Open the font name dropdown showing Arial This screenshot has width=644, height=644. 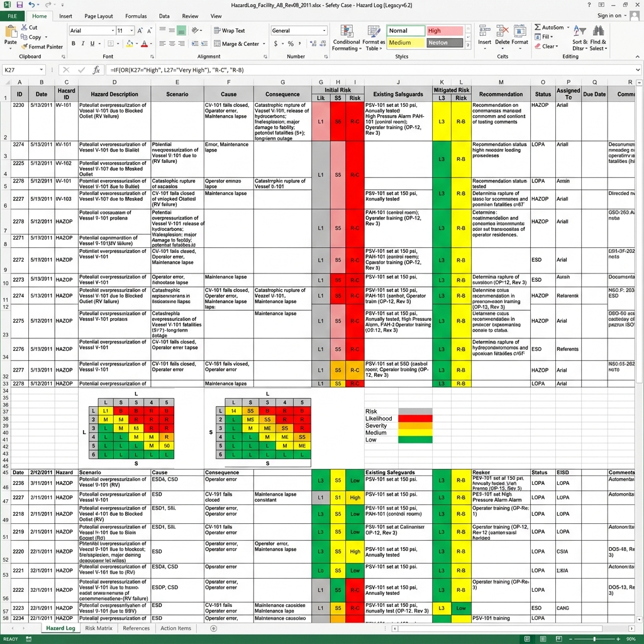click(113, 30)
